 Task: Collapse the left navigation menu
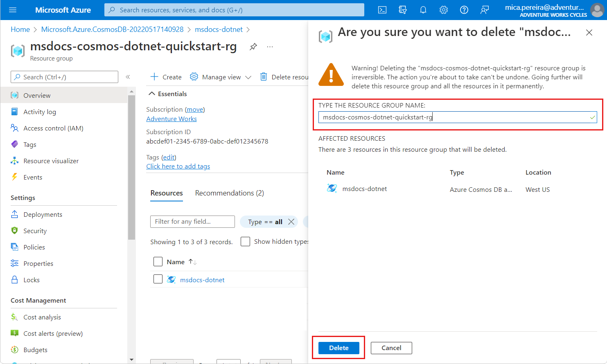(x=128, y=77)
